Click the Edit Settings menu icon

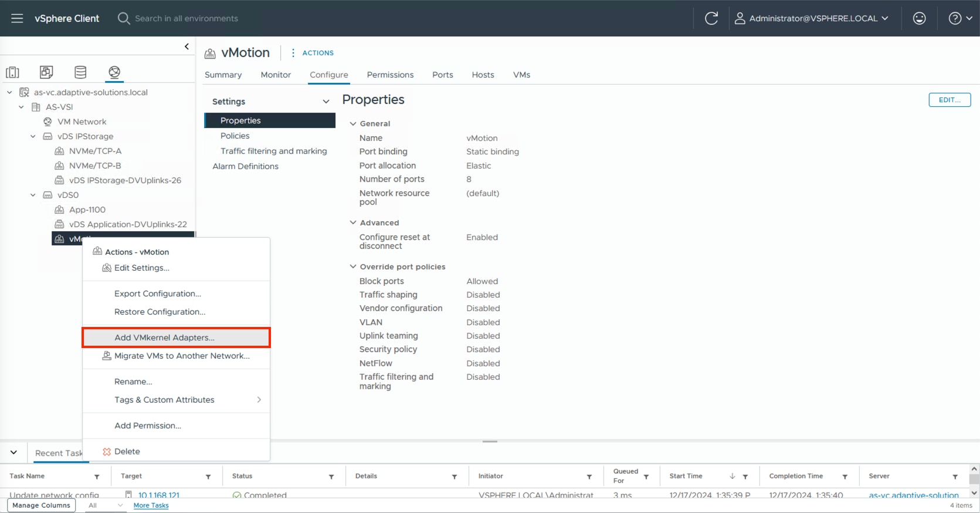(107, 268)
